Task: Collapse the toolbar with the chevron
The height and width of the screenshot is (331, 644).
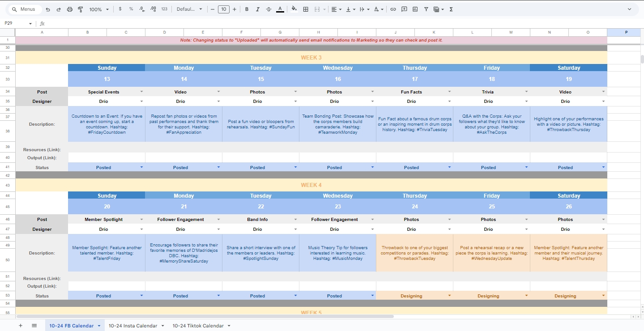Action: point(629,9)
